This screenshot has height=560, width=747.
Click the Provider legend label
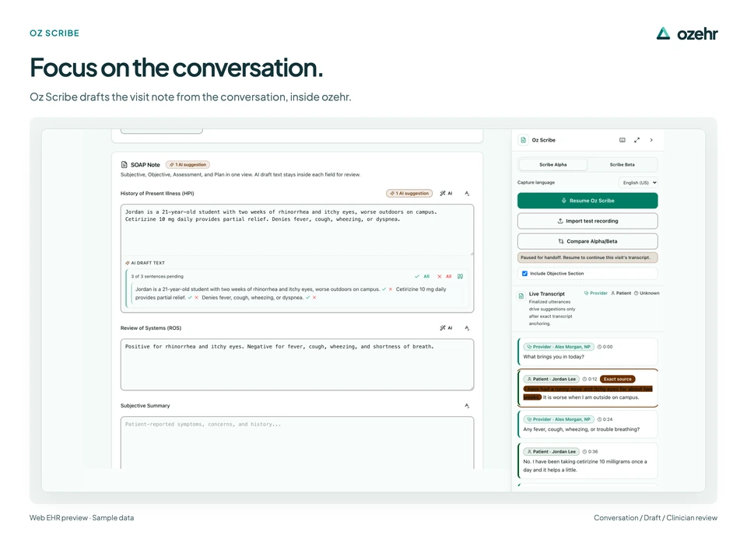click(x=595, y=293)
